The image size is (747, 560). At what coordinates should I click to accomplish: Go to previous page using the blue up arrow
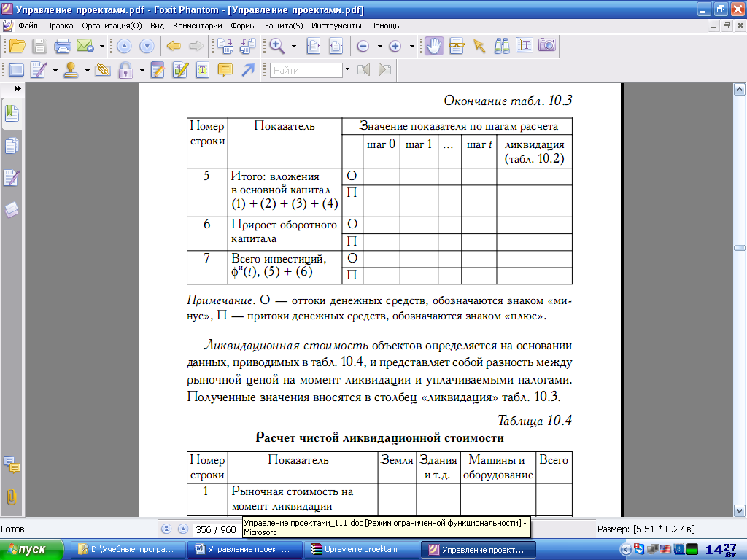[x=124, y=46]
